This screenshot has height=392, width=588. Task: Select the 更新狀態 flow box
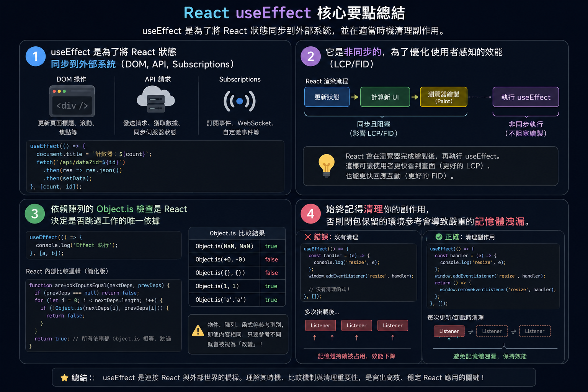[327, 97]
